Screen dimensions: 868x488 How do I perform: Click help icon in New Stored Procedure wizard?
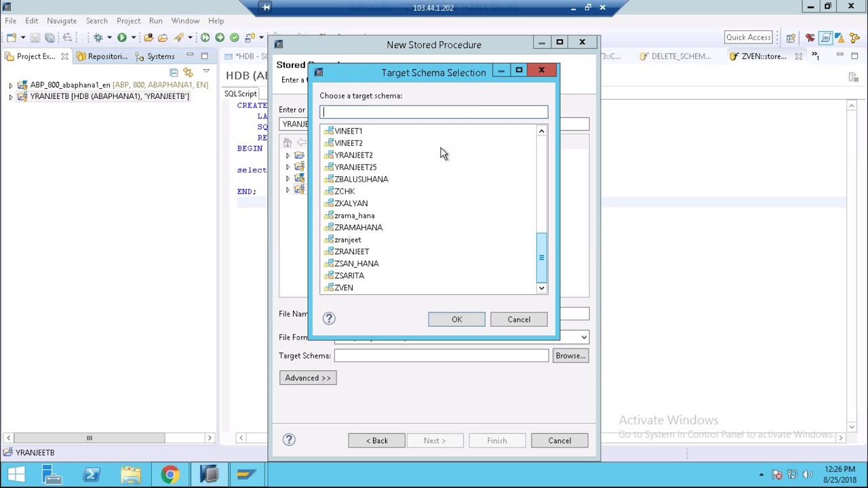pos(289,440)
